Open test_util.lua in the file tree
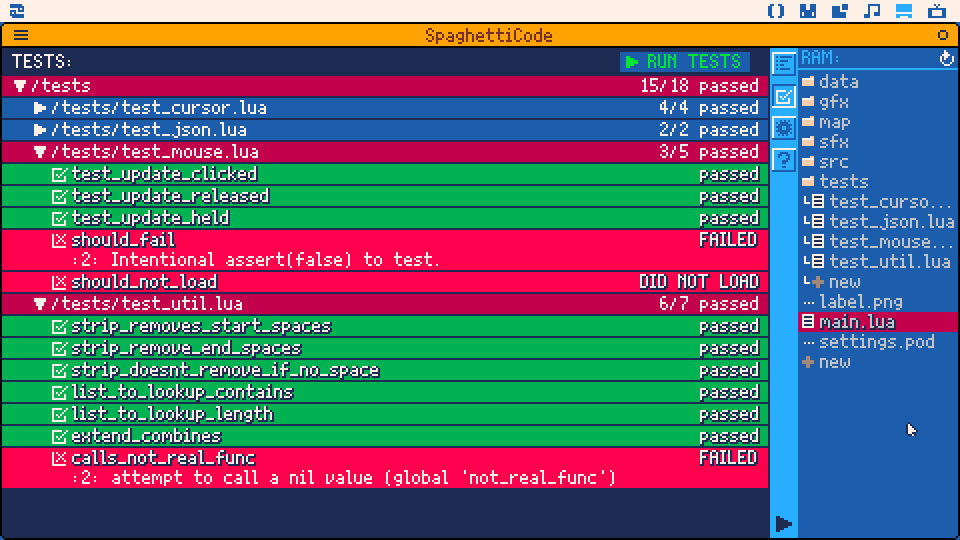This screenshot has width=960, height=540. click(889, 262)
